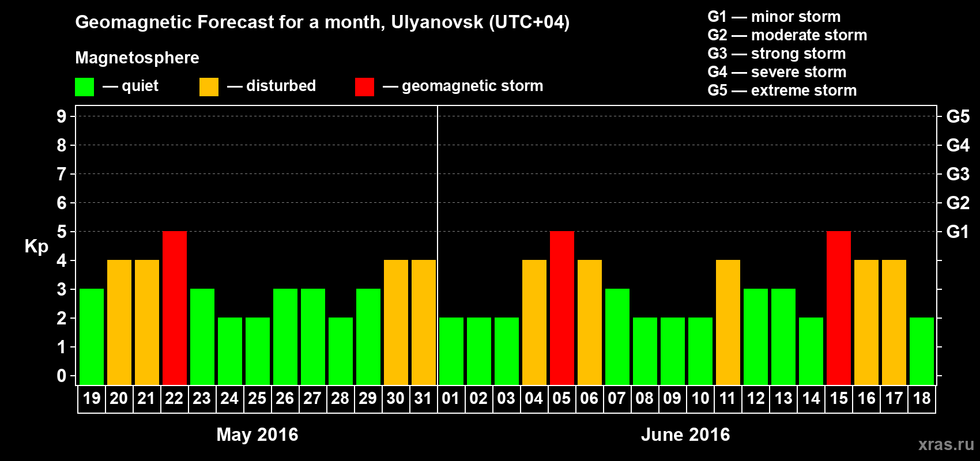Click the orange bar for May 31
This screenshot has width=980, height=461.
coord(424,322)
